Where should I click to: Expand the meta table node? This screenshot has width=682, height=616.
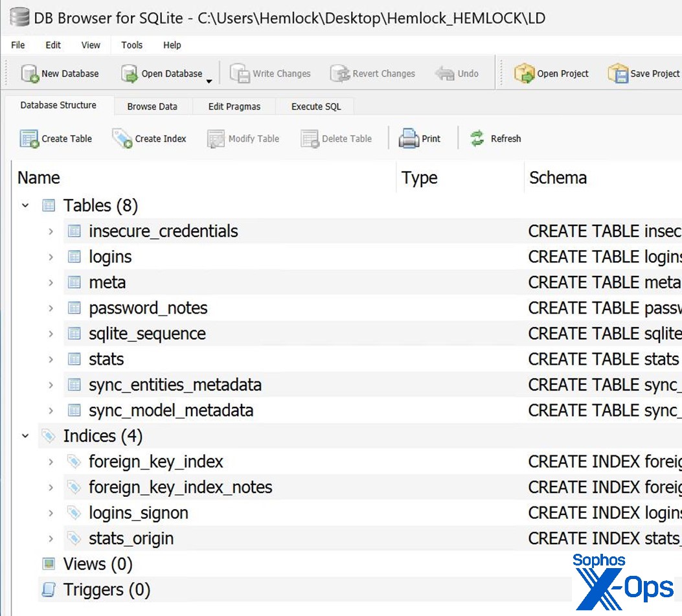(51, 283)
